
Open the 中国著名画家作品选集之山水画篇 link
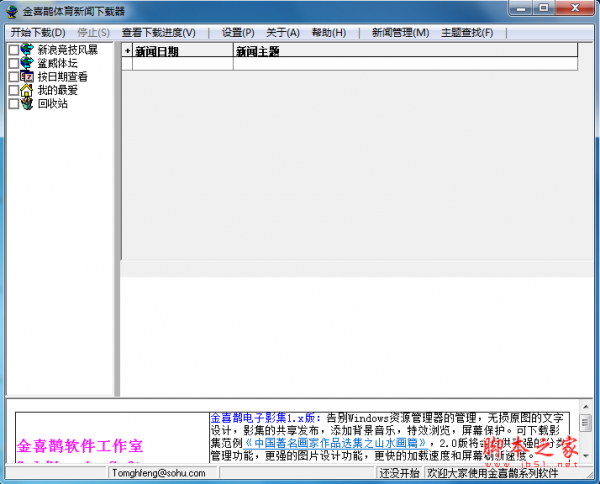pos(335,443)
